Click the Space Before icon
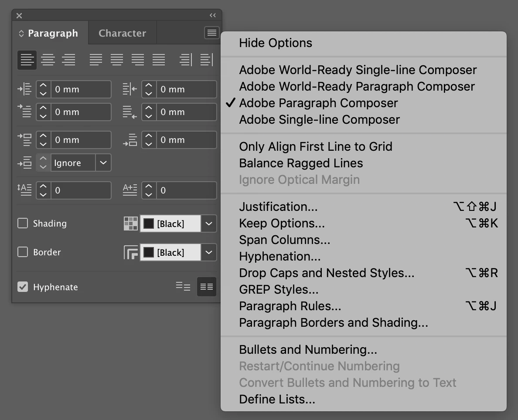Viewport: 518px width, 420px height. (24, 140)
